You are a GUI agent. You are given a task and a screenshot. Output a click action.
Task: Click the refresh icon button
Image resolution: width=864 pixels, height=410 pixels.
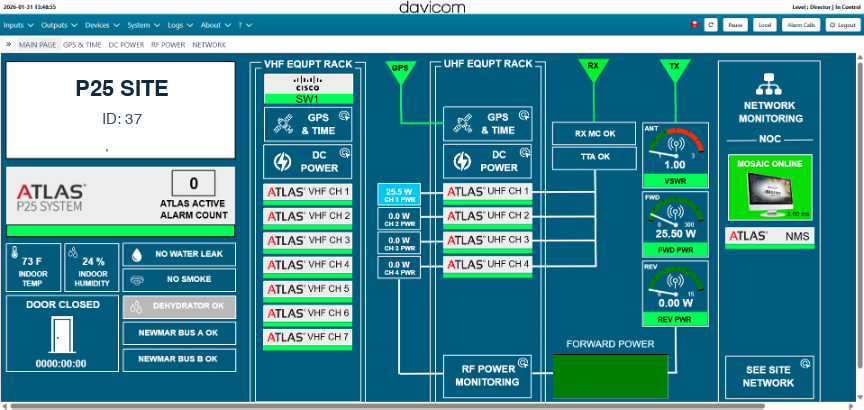point(711,25)
